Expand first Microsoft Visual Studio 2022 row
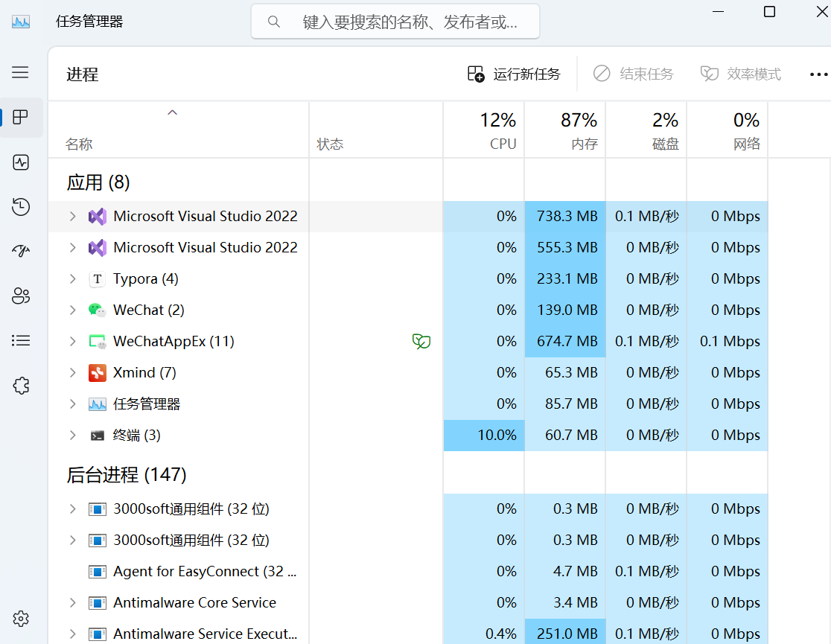Image resolution: width=831 pixels, height=644 pixels. [x=73, y=216]
